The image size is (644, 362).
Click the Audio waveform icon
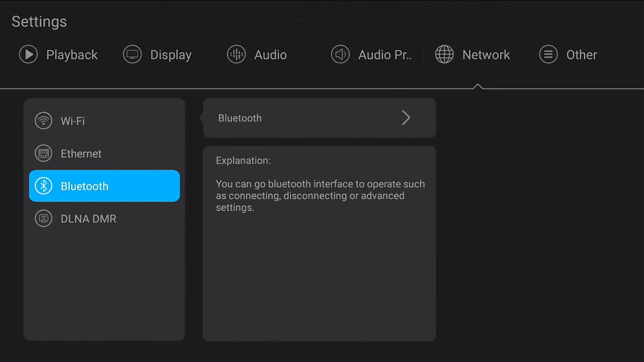[236, 55]
